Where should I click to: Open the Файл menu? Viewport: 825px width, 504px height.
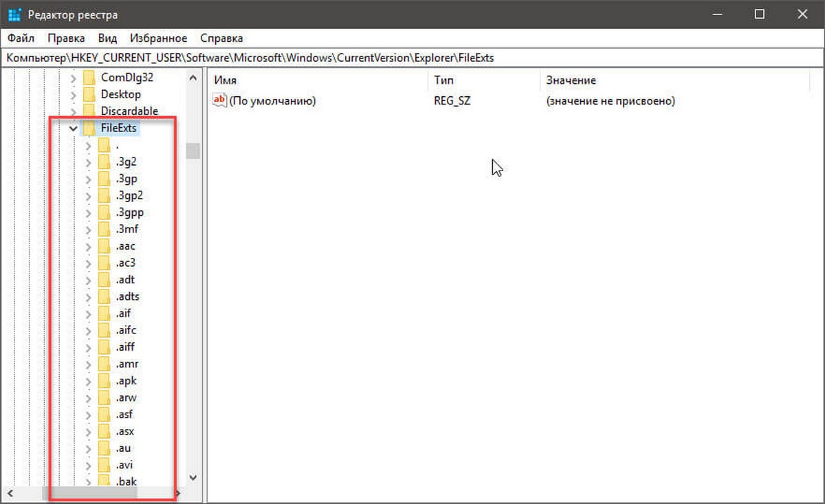click(21, 38)
